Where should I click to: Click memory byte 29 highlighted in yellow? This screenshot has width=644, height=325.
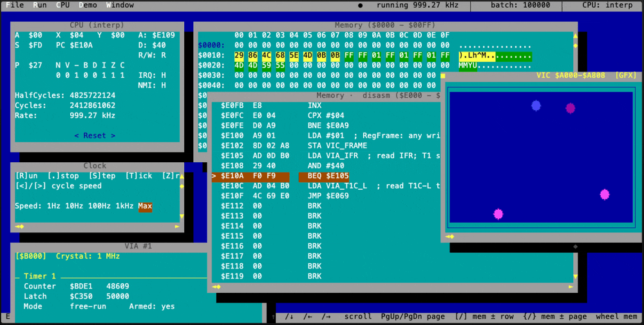point(239,55)
